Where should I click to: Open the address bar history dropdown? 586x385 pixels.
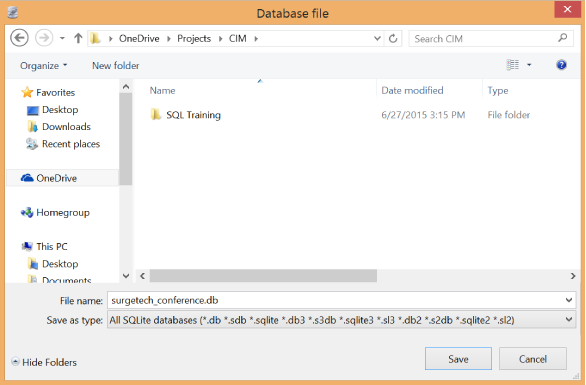pyautogui.click(x=377, y=38)
